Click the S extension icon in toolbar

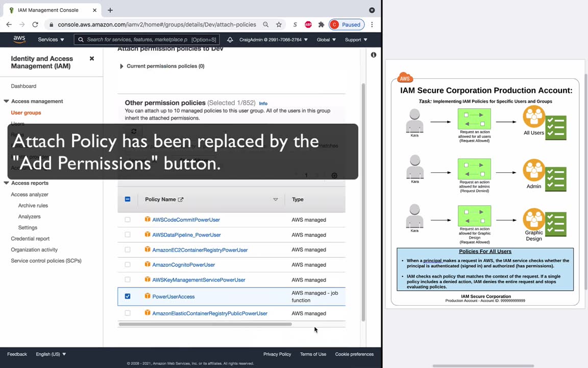point(295,25)
